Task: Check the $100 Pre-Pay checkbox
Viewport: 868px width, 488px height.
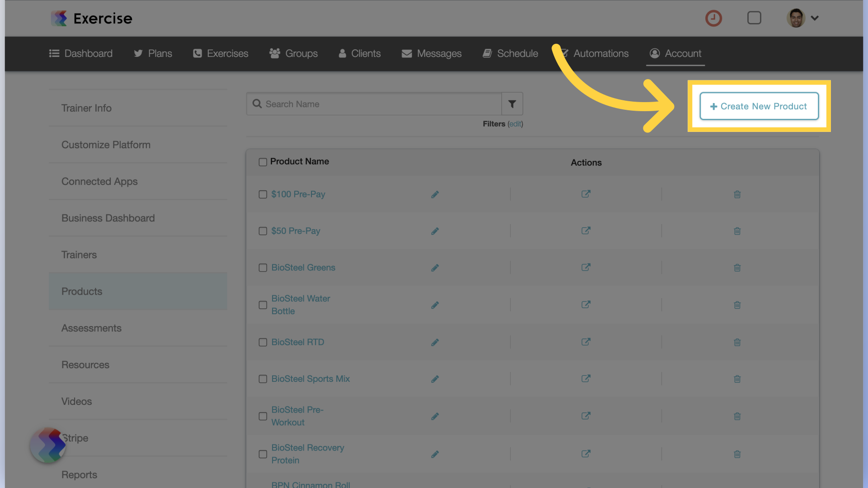Action: (x=263, y=194)
